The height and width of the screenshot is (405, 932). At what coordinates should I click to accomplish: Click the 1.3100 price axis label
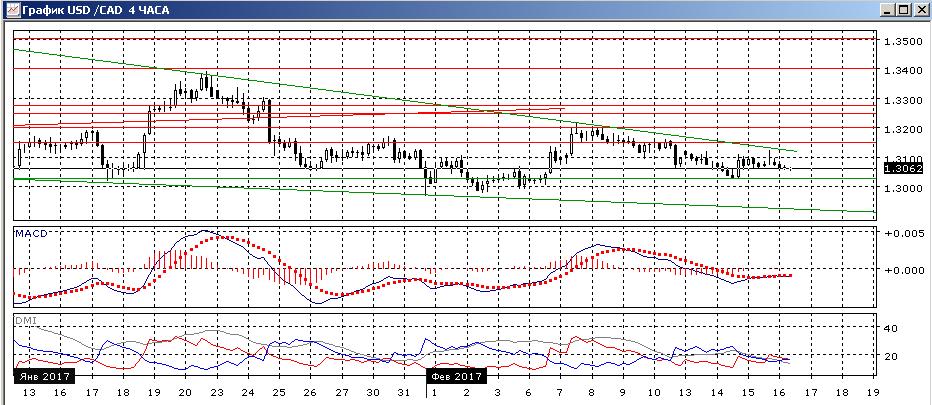(903, 158)
